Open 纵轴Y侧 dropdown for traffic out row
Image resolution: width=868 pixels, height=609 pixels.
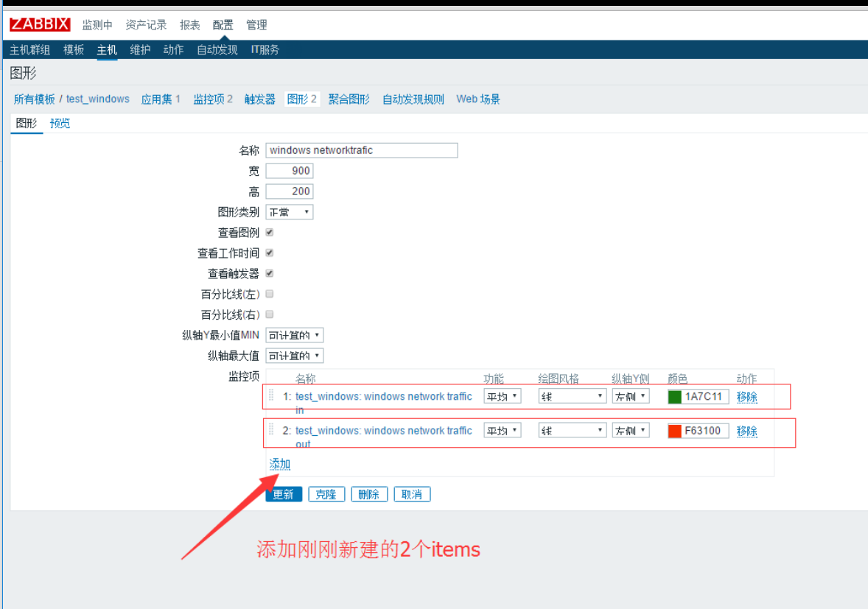coord(631,430)
